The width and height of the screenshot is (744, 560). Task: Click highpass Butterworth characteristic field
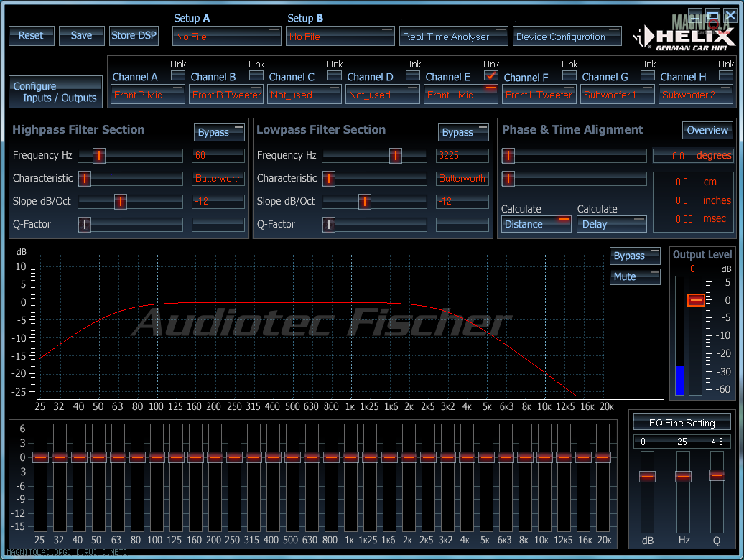click(218, 179)
